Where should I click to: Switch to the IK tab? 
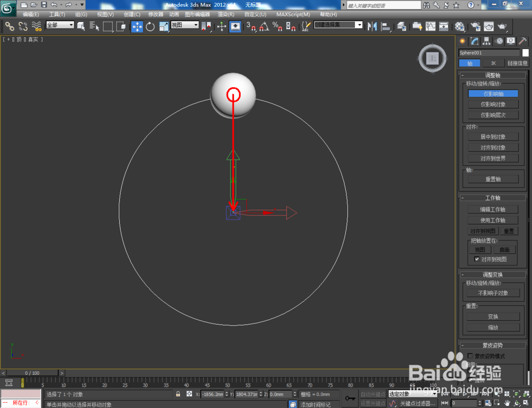pyautogui.click(x=493, y=63)
